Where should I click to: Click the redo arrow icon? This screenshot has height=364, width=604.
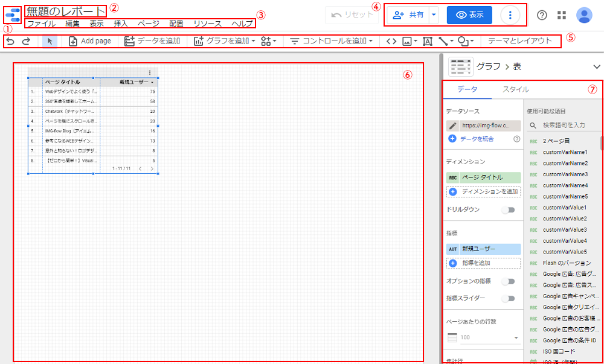[26, 41]
